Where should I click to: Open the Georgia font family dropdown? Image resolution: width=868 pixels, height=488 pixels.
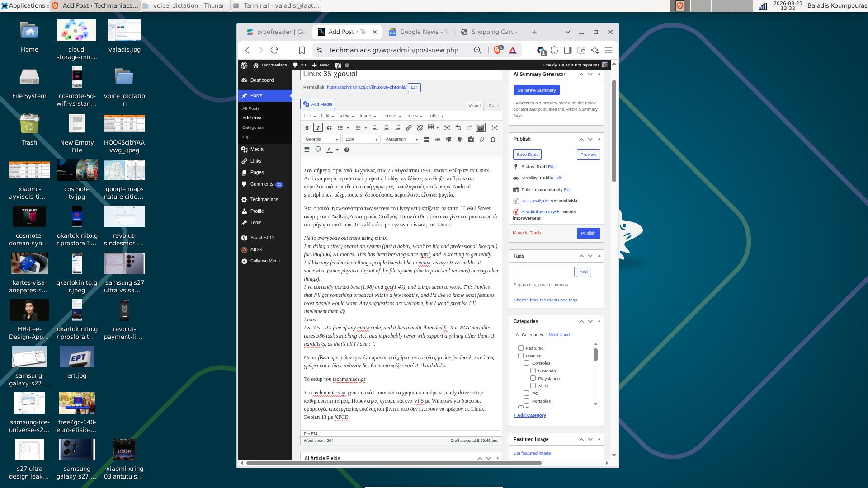coord(321,139)
